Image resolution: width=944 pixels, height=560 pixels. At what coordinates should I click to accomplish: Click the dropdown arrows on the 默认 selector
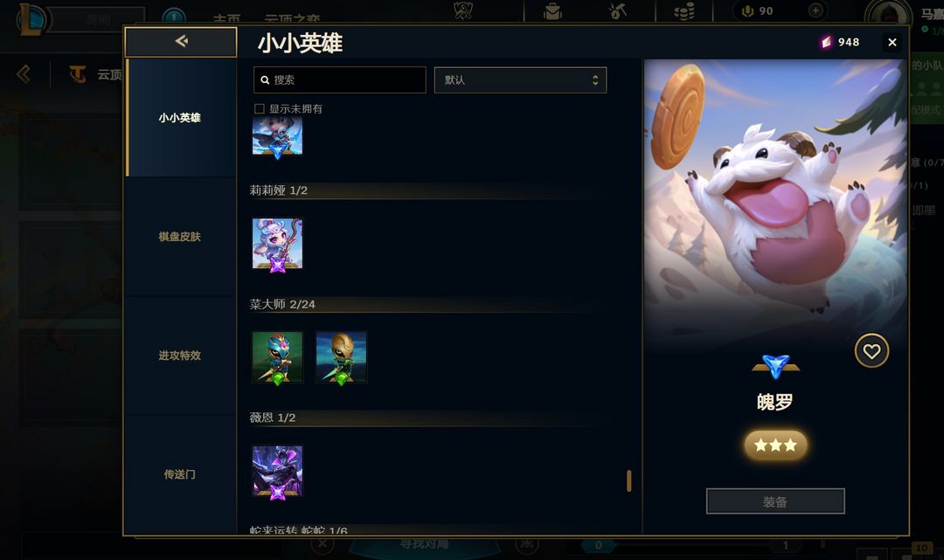pyautogui.click(x=595, y=80)
